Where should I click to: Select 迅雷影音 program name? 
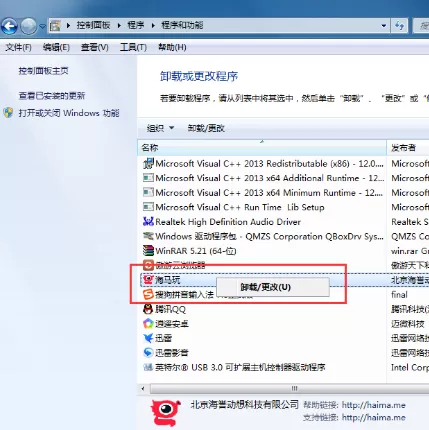coord(172,353)
